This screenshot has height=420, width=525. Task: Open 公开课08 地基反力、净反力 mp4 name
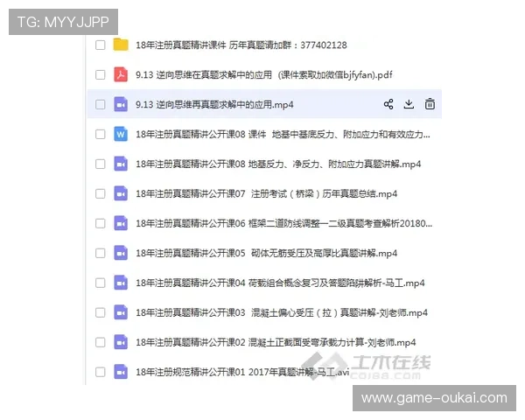point(278,164)
